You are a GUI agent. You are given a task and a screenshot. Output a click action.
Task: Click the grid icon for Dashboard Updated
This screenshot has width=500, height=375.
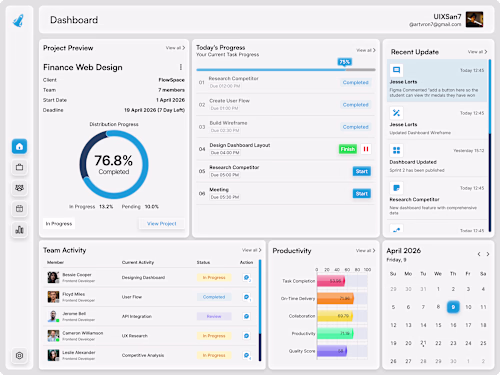pos(396,150)
